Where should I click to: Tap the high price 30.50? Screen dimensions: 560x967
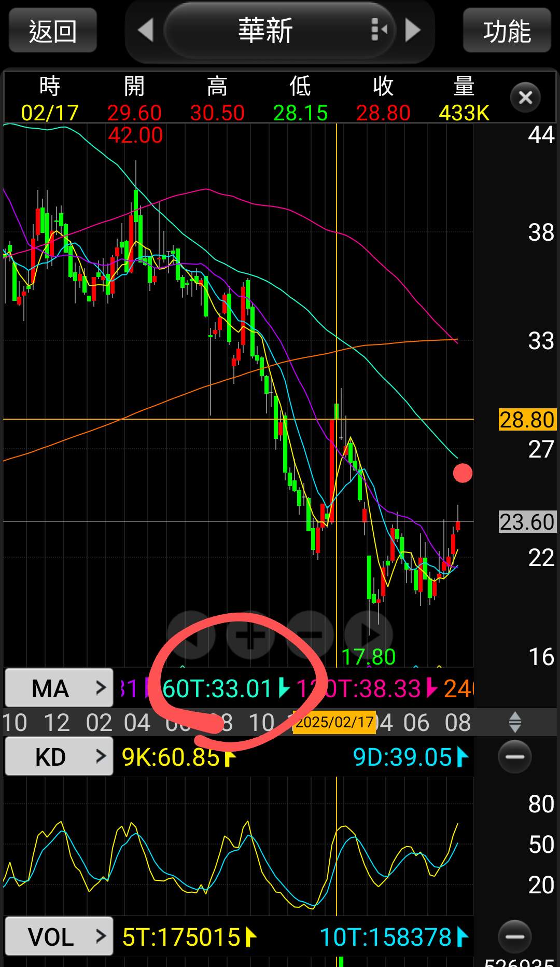pos(217,113)
